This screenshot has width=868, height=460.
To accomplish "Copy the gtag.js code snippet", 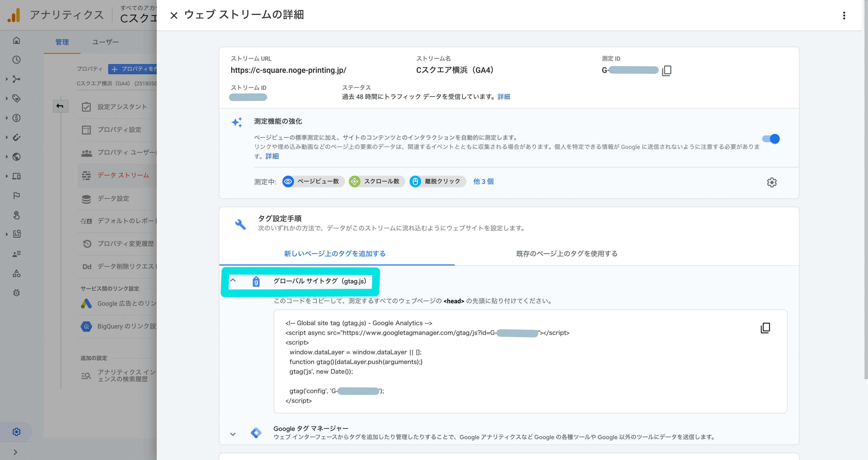I will coord(765,328).
